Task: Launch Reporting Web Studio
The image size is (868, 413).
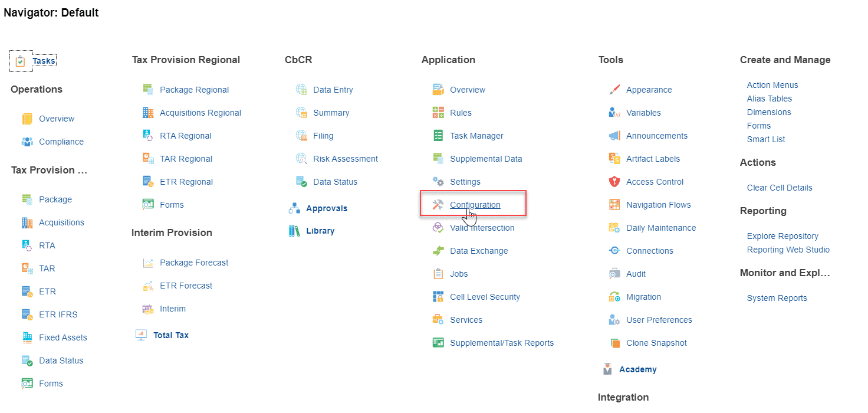Action: point(788,250)
